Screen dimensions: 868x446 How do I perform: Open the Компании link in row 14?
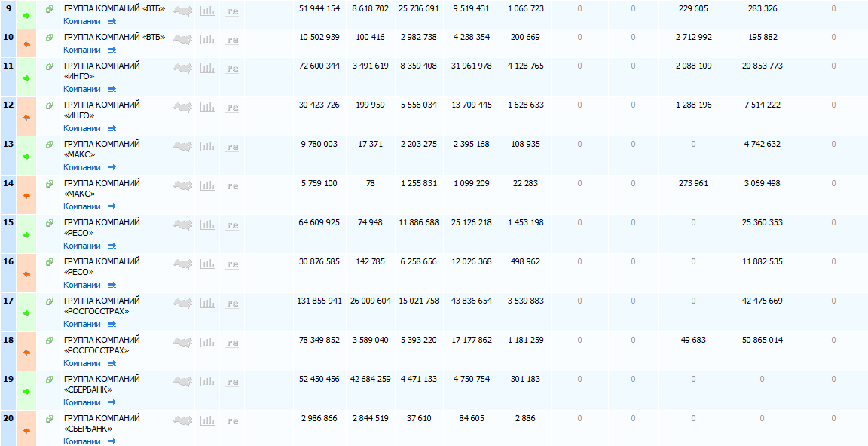coord(82,206)
